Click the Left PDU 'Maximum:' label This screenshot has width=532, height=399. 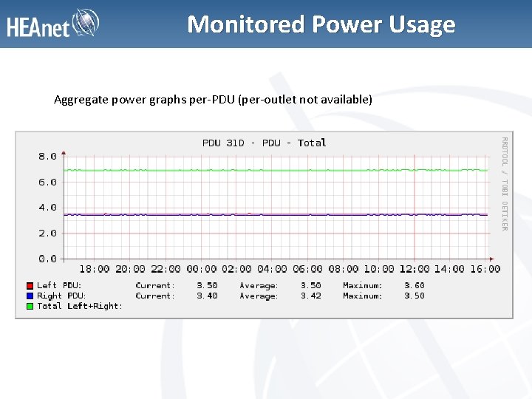coord(362,285)
